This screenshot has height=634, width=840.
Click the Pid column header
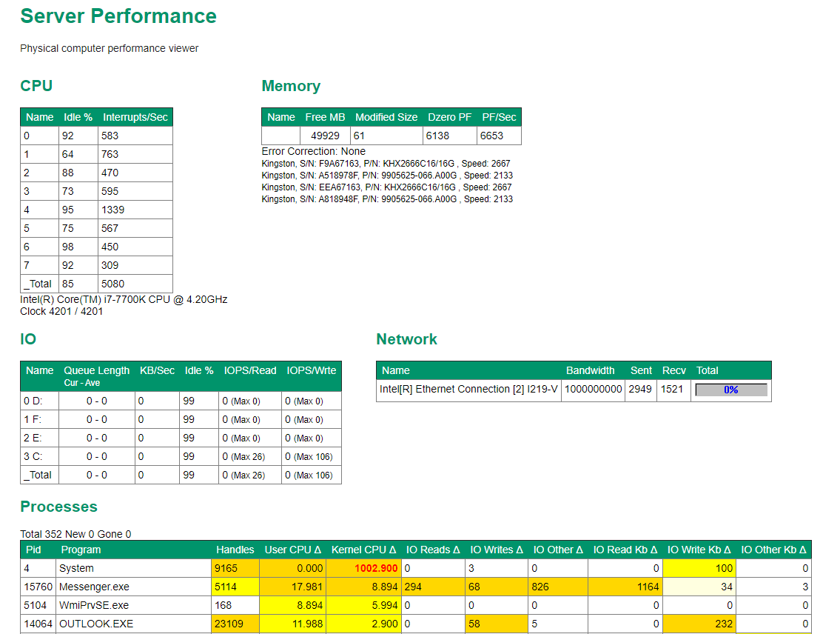33,550
